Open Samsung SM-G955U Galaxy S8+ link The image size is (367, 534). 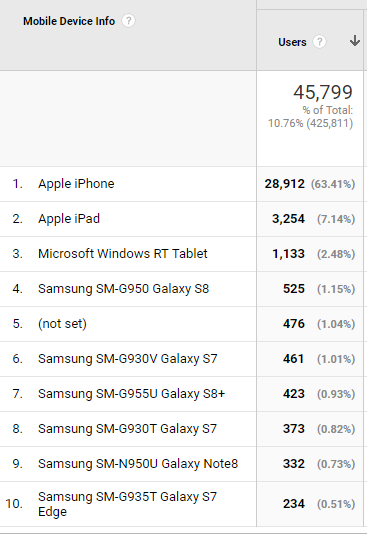[x=131, y=394]
